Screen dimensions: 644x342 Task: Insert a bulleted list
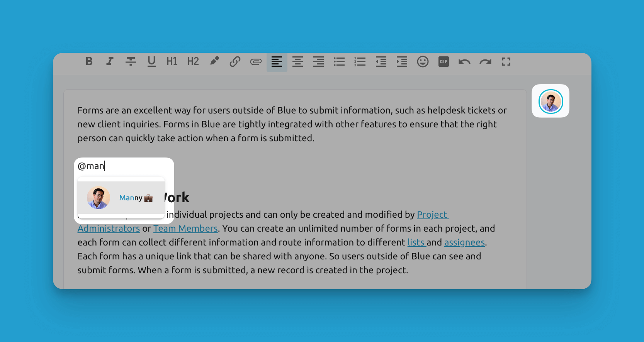click(339, 62)
